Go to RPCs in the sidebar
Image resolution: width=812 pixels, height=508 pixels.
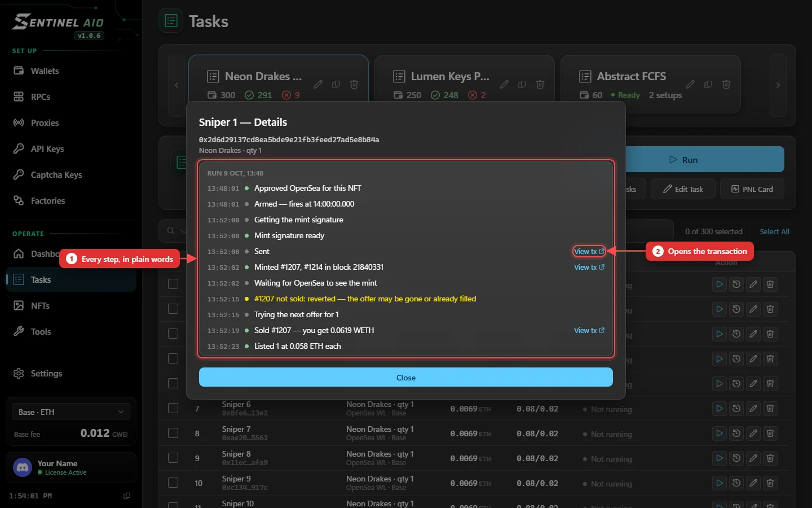(71, 97)
